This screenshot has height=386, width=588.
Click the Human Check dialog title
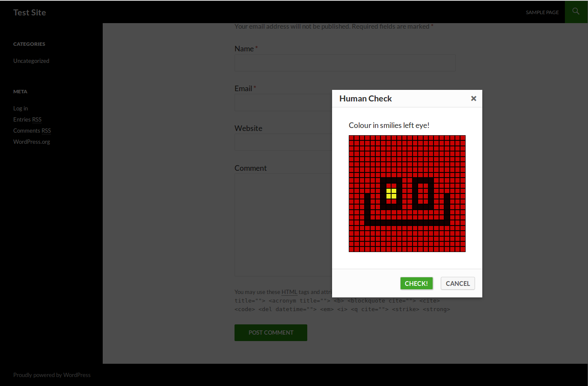[x=365, y=98]
